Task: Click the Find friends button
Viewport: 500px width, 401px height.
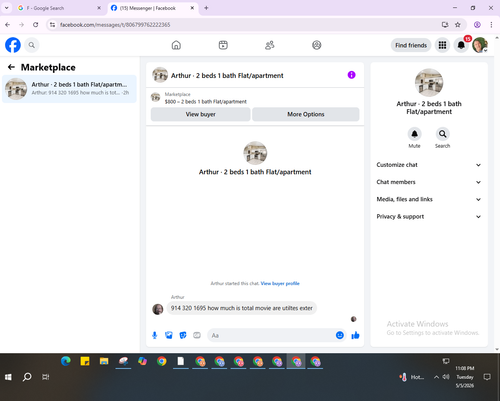Action: point(411,45)
